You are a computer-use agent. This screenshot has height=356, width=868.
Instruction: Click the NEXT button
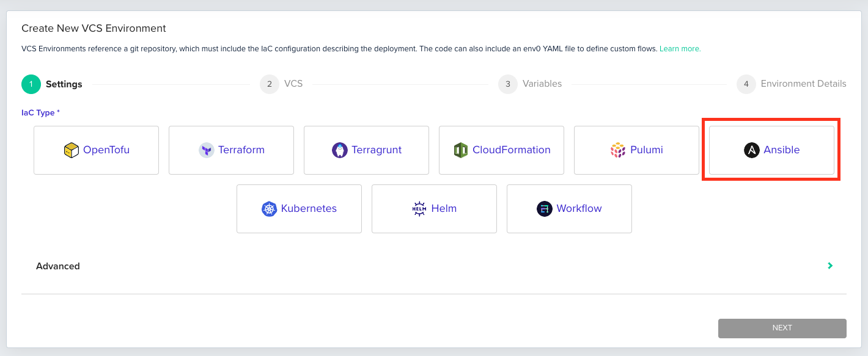click(782, 328)
